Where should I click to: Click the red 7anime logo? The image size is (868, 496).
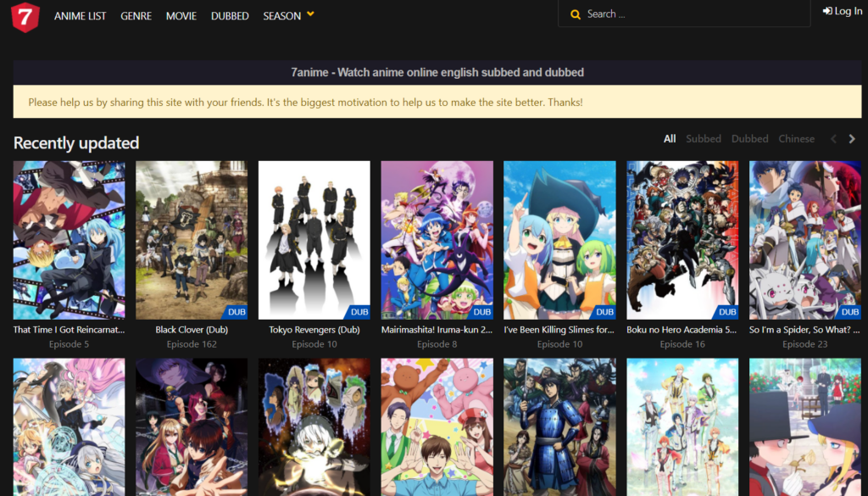[25, 17]
